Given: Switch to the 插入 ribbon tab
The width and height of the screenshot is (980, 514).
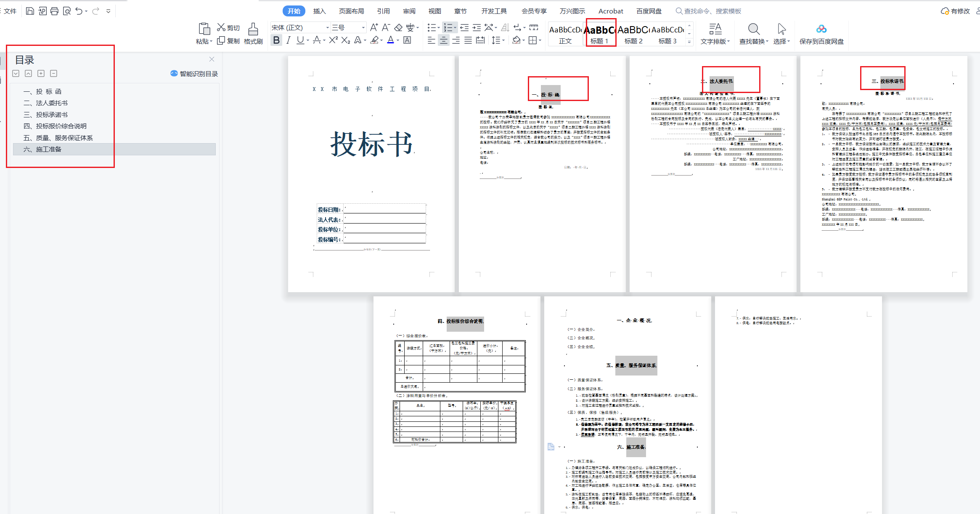Looking at the screenshot, I should 319,11.
